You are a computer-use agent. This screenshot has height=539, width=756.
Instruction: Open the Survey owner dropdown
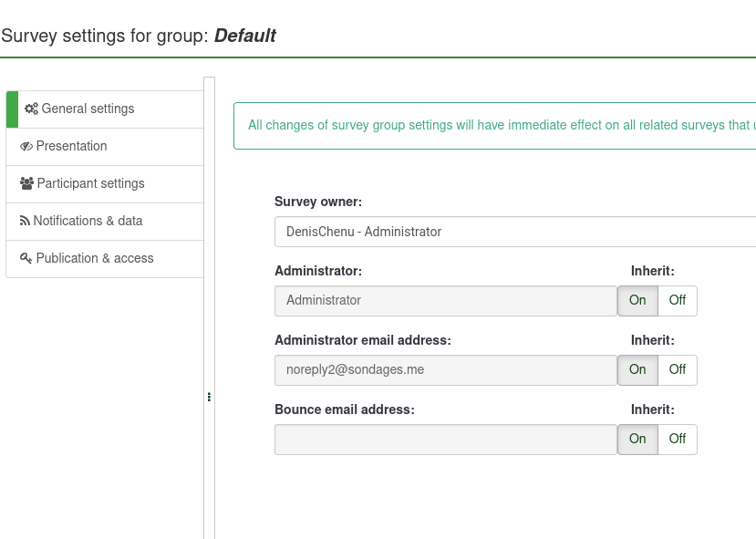[515, 232]
